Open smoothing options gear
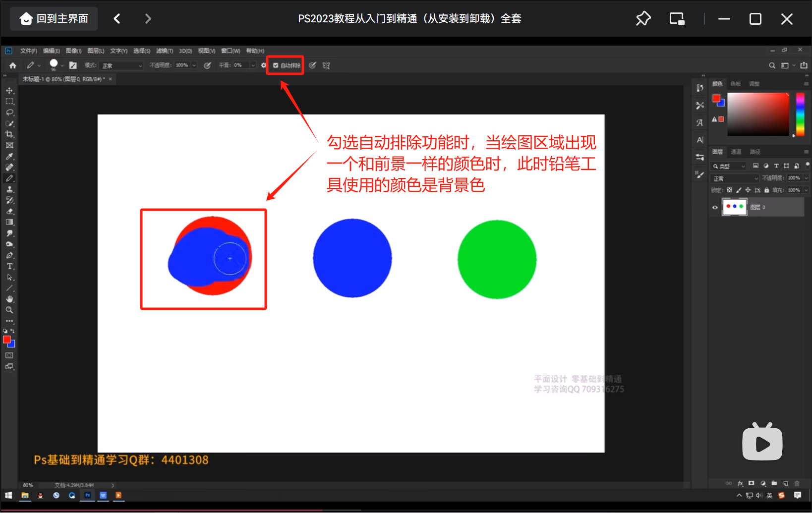 click(263, 65)
